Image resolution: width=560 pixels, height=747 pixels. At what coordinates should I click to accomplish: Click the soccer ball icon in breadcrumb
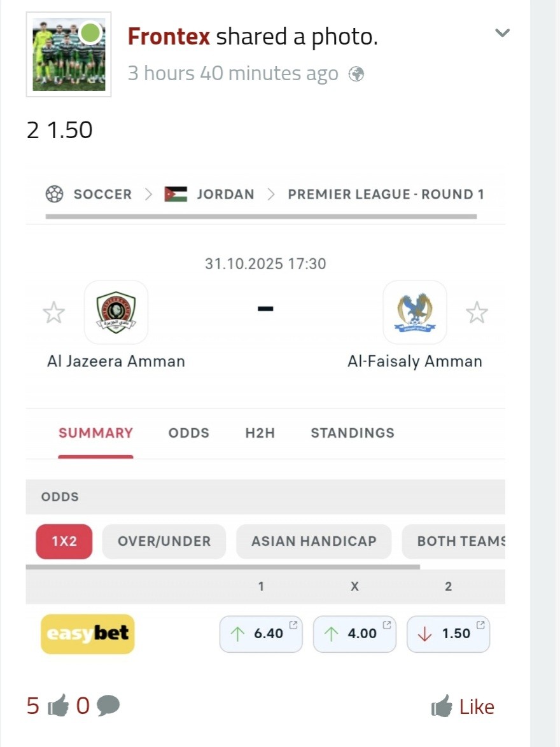pyautogui.click(x=55, y=194)
